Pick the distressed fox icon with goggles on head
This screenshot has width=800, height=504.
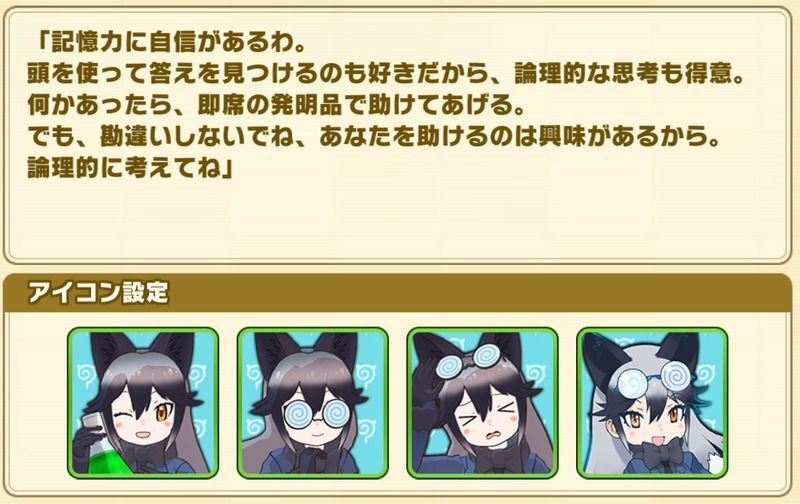click(482, 403)
